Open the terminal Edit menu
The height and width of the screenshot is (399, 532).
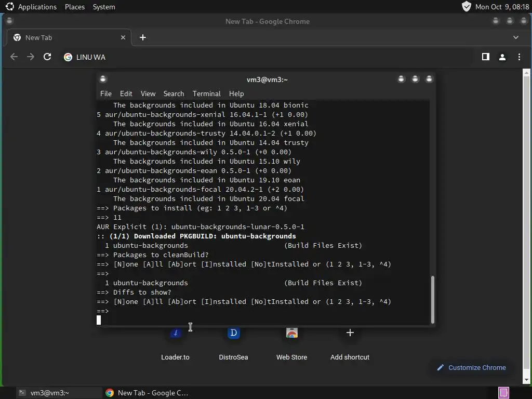[x=126, y=94]
